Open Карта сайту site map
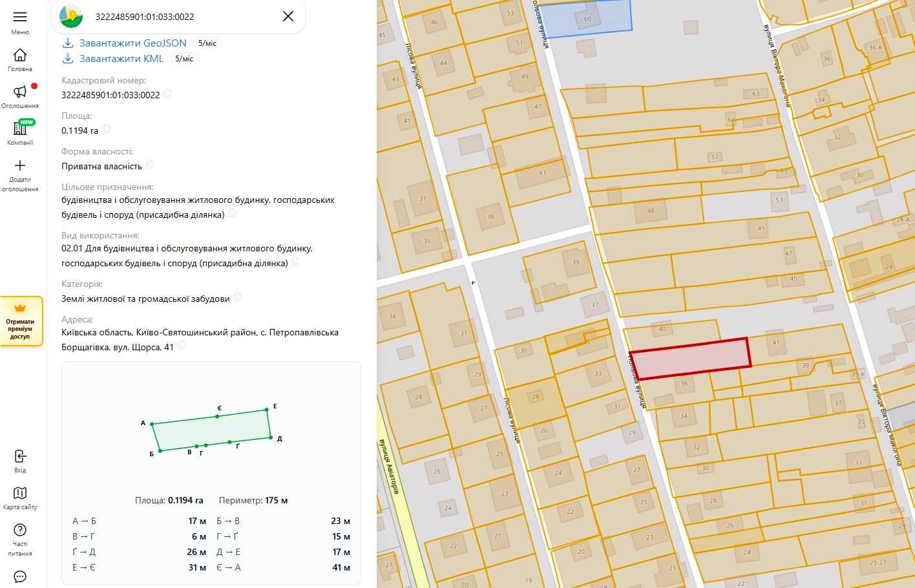This screenshot has width=915, height=588. coord(20,498)
